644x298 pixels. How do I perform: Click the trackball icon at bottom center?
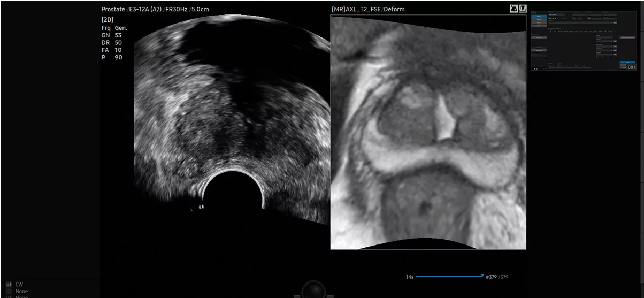tap(313, 291)
